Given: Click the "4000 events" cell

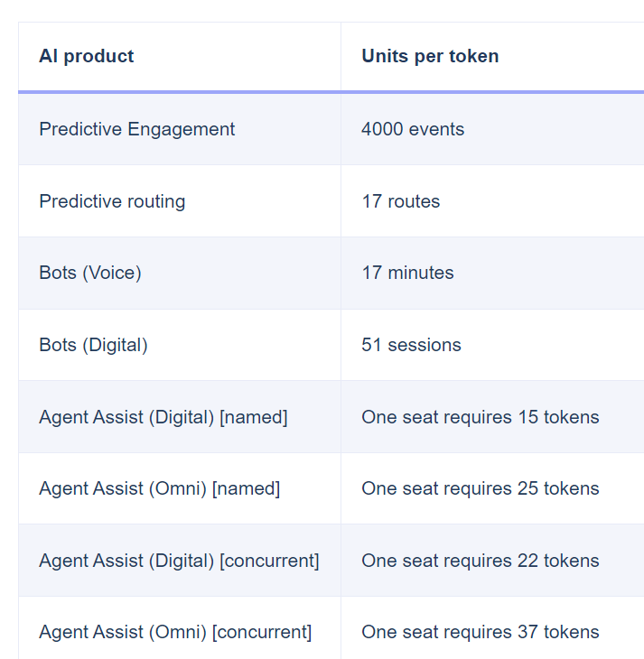Looking at the screenshot, I should (413, 129).
